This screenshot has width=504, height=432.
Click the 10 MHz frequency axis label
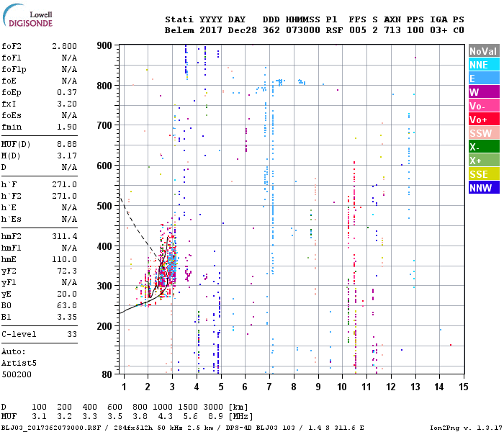point(342,387)
